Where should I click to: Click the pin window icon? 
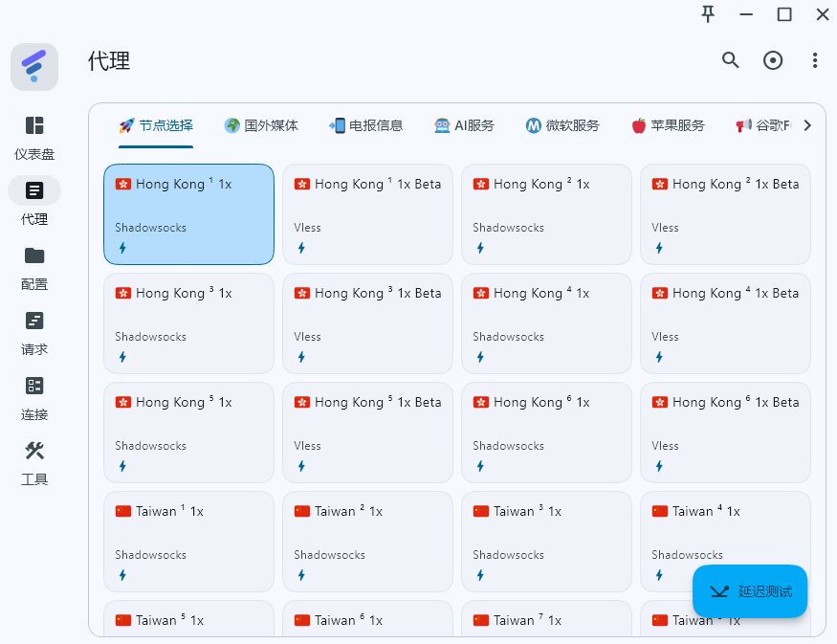(708, 14)
